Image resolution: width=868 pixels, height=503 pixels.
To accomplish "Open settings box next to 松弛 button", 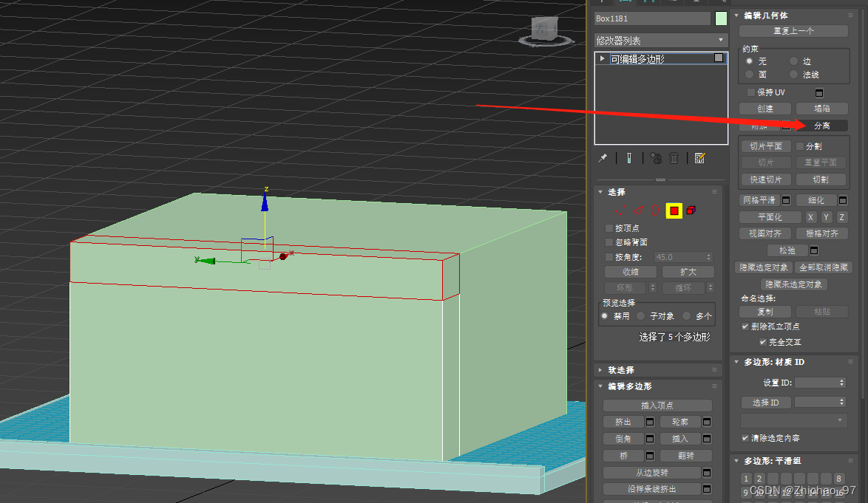I will point(814,250).
